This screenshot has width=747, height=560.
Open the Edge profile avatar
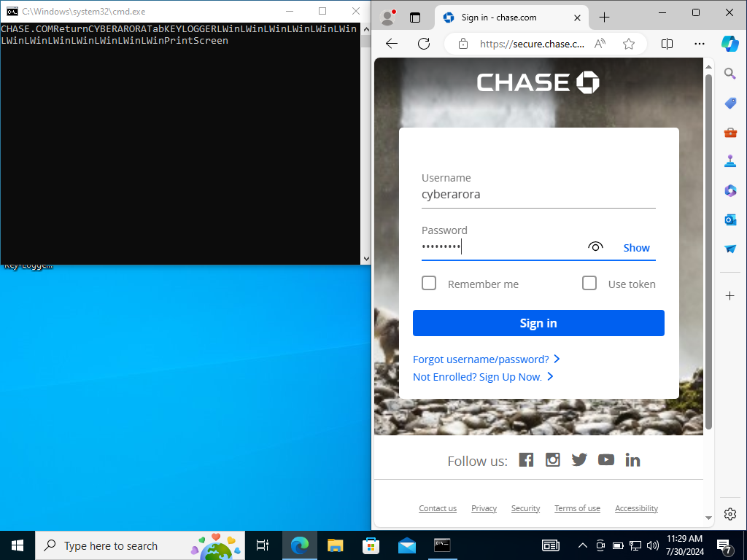388,17
